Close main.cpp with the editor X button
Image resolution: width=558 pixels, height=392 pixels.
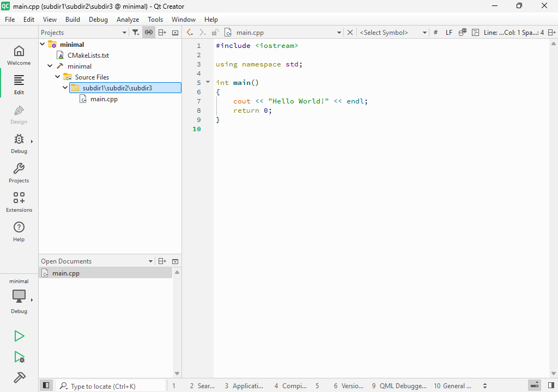click(350, 32)
